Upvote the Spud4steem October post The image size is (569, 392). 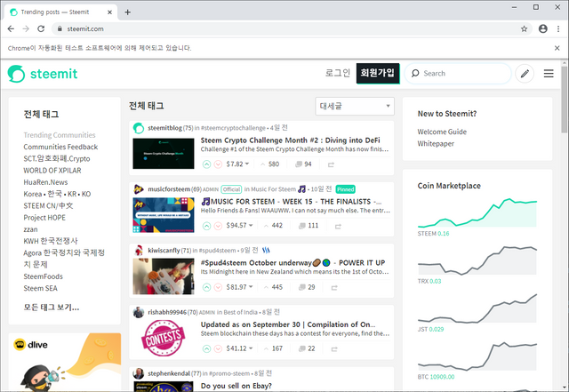[x=206, y=287]
